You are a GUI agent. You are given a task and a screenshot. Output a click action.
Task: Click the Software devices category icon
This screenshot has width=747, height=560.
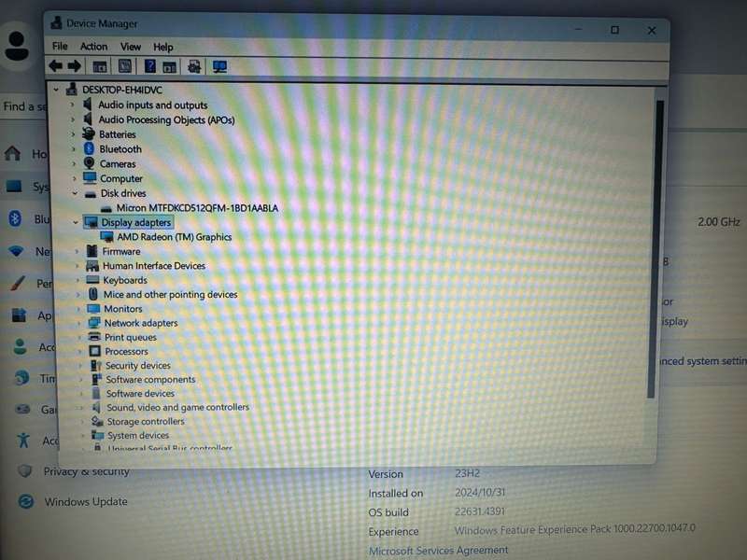96,393
